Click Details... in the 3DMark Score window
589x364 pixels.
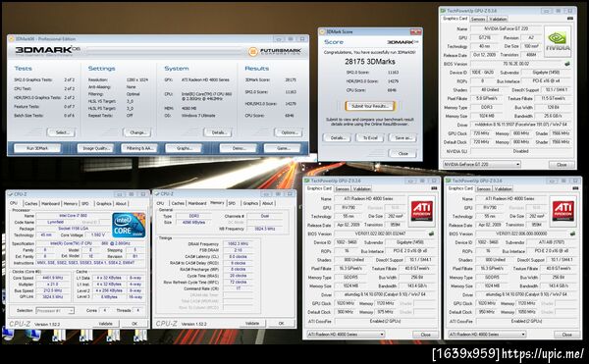pyautogui.click(x=337, y=137)
